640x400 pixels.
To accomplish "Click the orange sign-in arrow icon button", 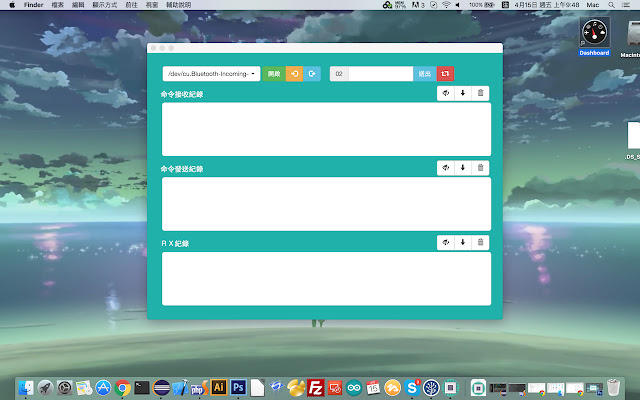I will tap(294, 74).
